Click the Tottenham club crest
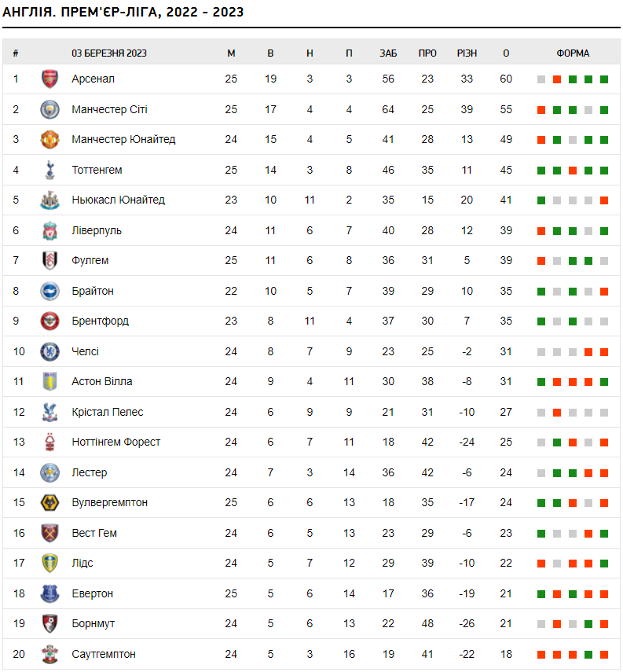 49,171
